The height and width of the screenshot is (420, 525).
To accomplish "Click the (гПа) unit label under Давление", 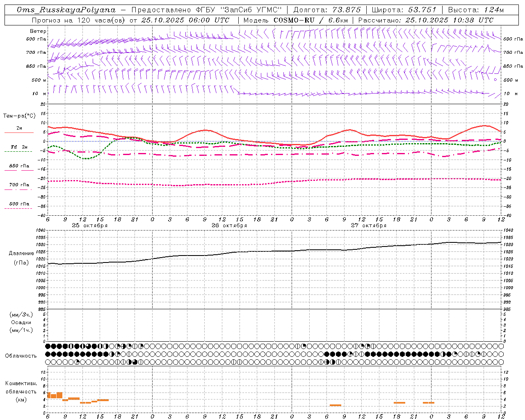I will tap(21, 263).
